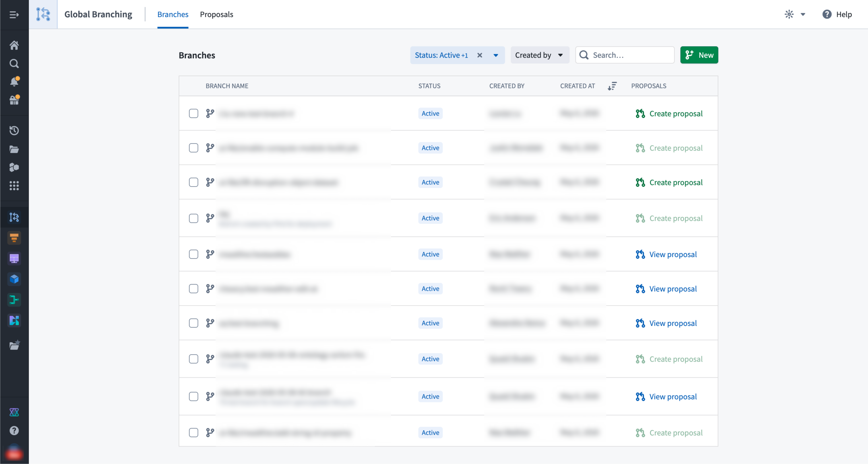The image size is (868, 464).
Task: Open recent history clock icon in sidebar
Action: [14, 130]
